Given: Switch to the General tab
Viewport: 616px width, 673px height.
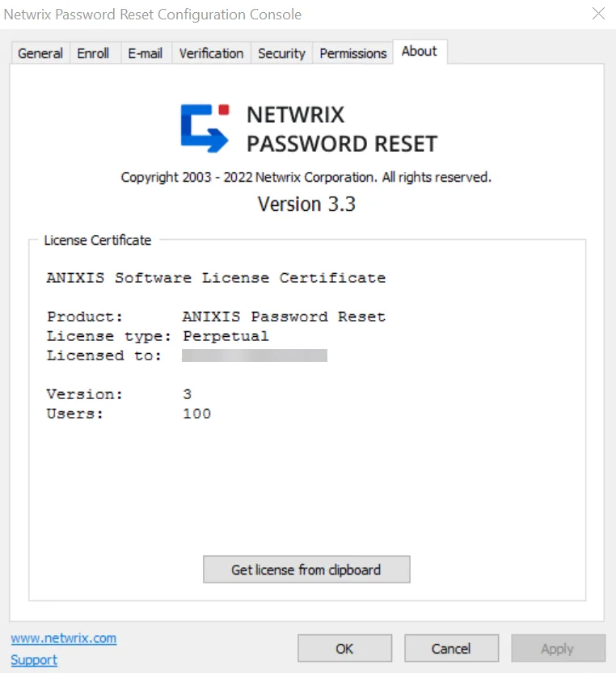Looking at the screenshot, I should pos(40,53).
